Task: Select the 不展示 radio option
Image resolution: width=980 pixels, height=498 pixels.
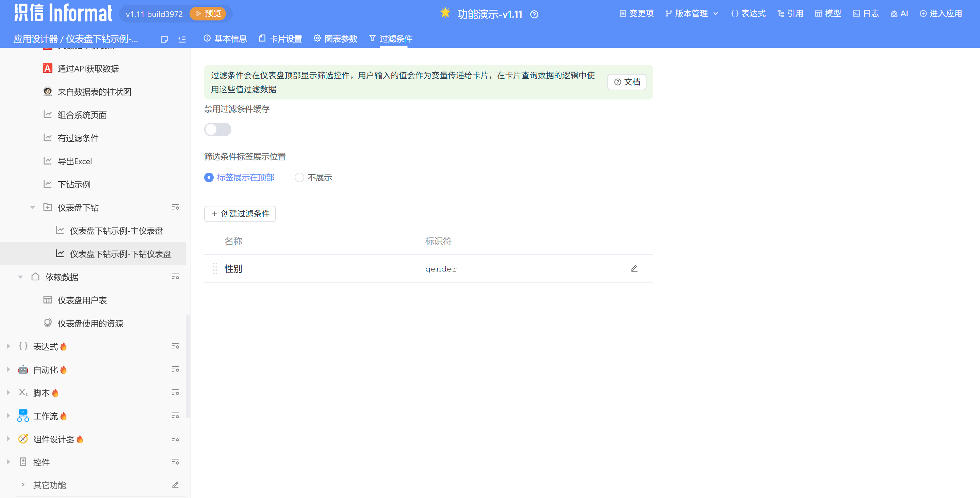Action: click(299, 177)
